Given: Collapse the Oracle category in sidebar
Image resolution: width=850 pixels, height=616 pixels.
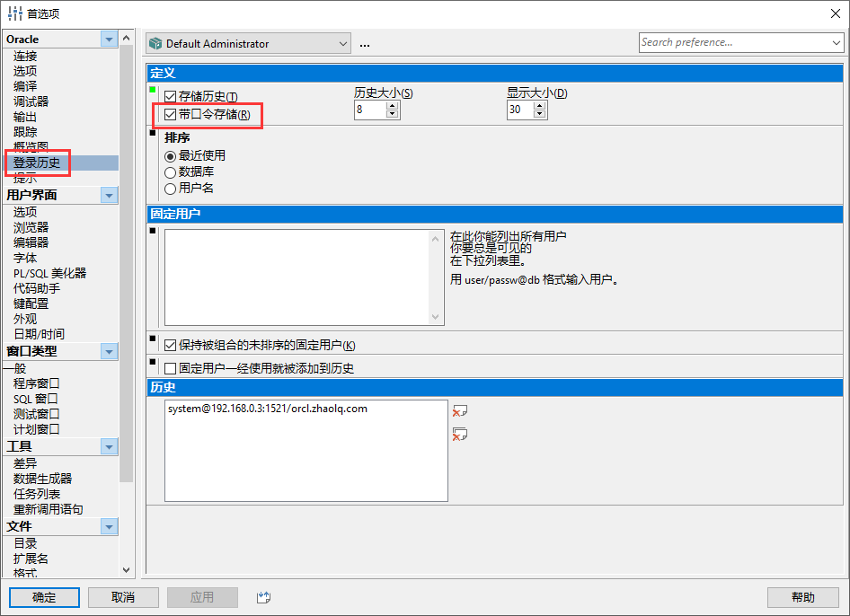Looking at the screenshot, I should coord(109,39).
